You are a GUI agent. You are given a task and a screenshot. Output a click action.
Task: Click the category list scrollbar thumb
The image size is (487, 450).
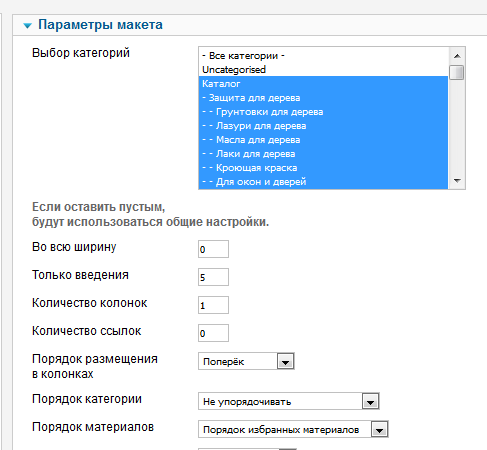(x=457, y=72)
